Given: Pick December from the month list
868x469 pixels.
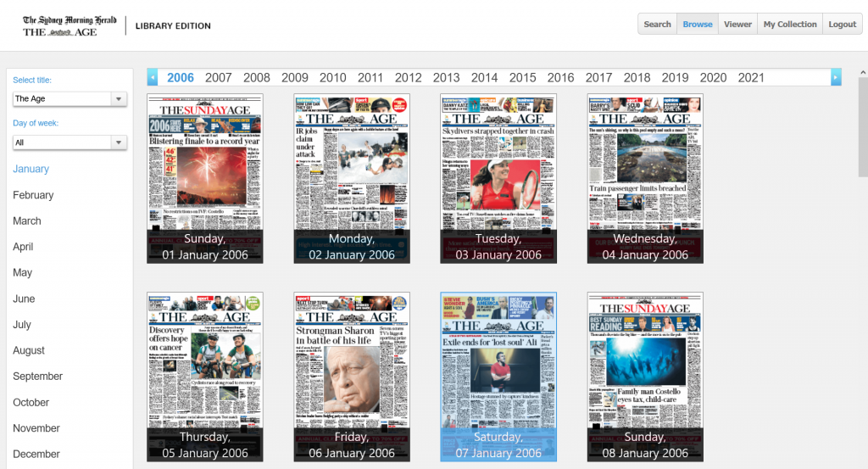Looking at the screenshot, I should coord(36,454).
